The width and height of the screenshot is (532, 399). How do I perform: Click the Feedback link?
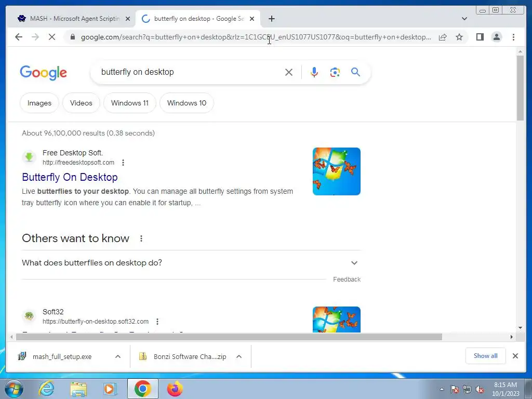(347, 279)
